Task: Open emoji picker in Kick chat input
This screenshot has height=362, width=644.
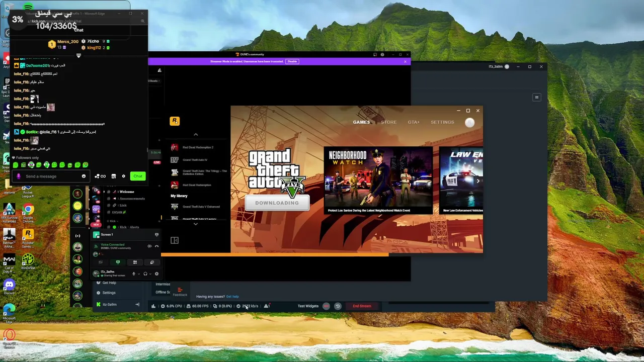Action: coord(84,176)
